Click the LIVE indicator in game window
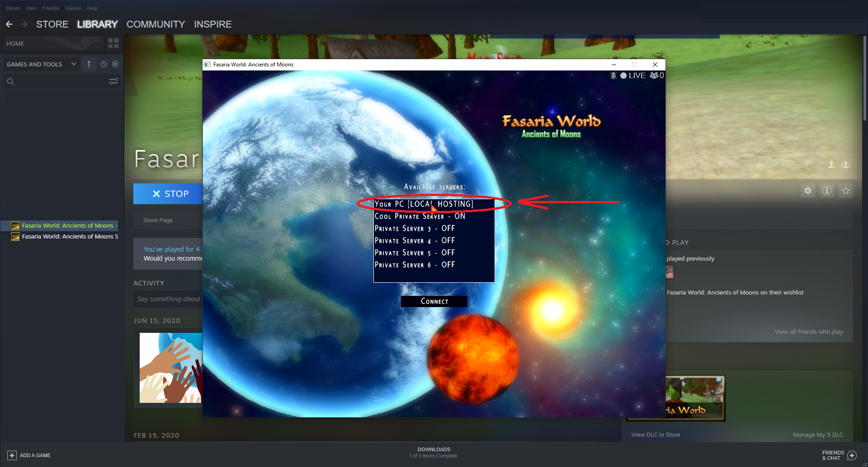This screenshot has height=467, width=868. point(633,75)
